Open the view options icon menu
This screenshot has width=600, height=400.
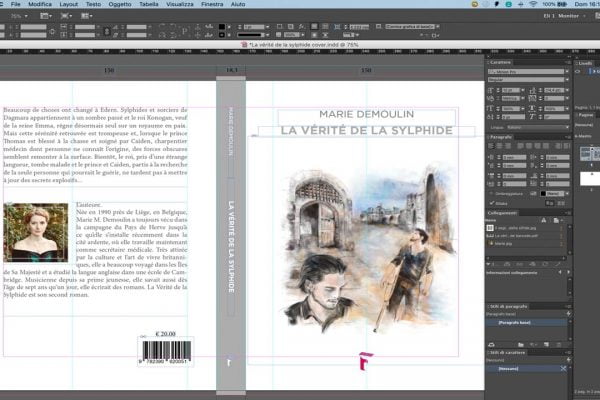46,16
